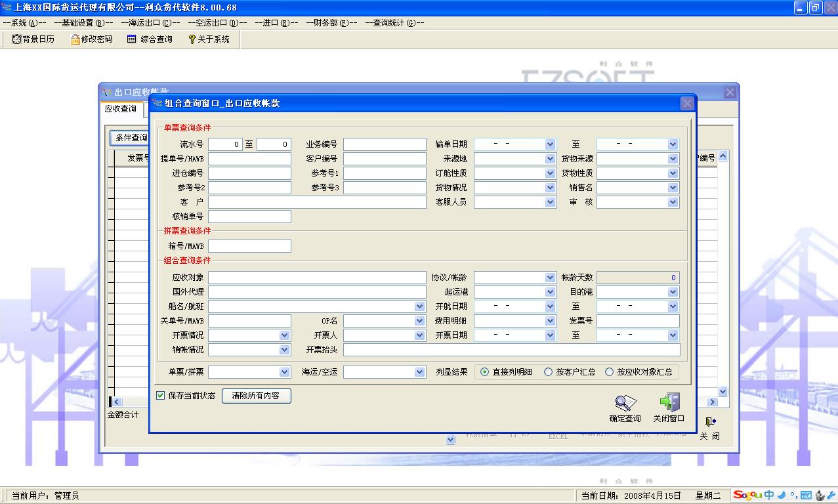The image size is (838, 504).
Task: Open the 进口(E) menu
Action: [x=276, y=22]
